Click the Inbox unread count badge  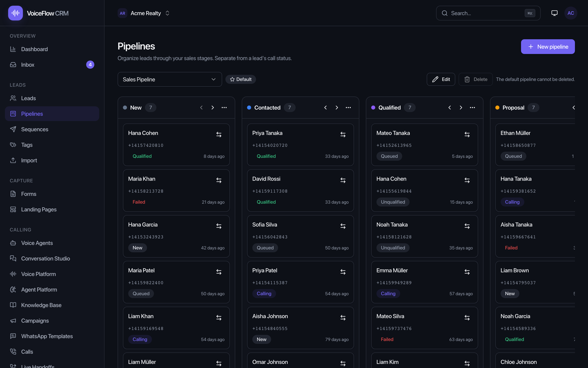(x=90, y=65)
